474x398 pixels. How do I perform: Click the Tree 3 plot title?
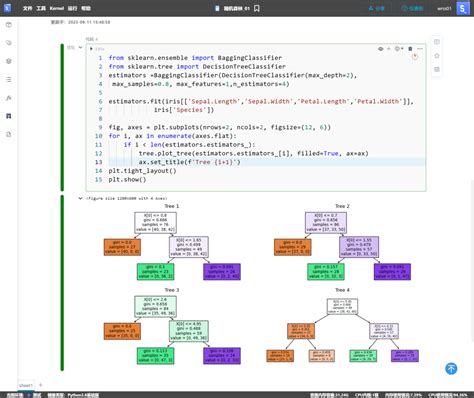(172, 290)
